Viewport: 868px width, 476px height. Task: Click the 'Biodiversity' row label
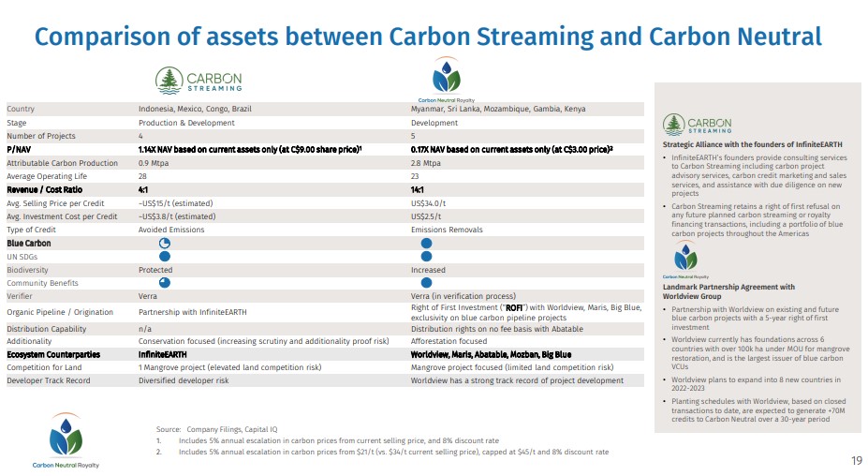coord(27,271)
